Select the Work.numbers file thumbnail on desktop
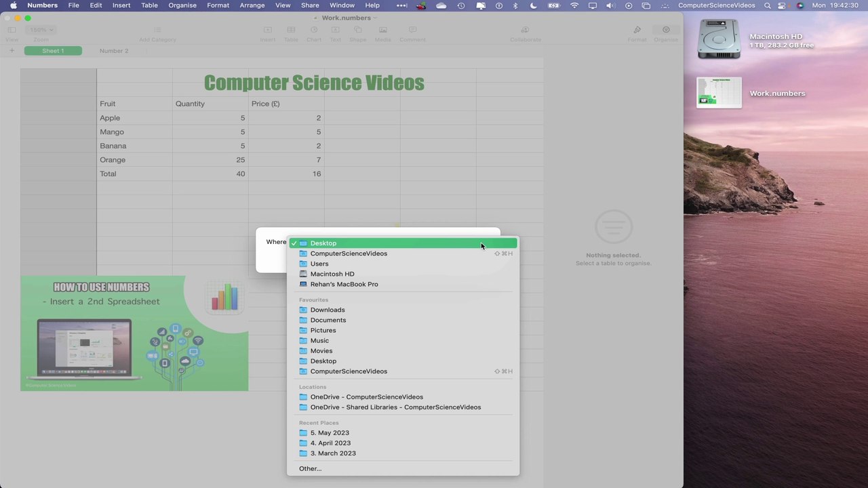Image resolution: width=868 pixels, height=488 pixels. click(x=719, y=93)
